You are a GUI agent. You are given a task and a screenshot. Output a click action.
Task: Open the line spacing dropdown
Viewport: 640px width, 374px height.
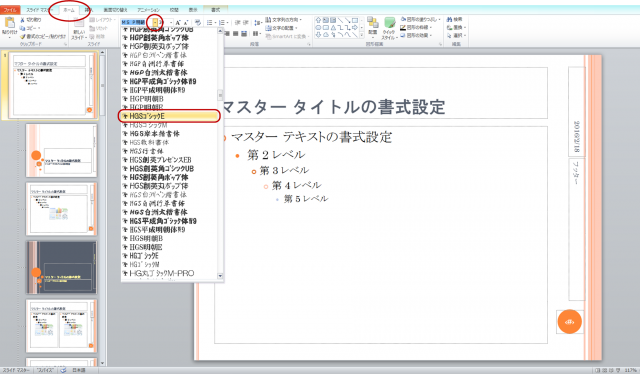pyautogui.click(x=258, y=22)
